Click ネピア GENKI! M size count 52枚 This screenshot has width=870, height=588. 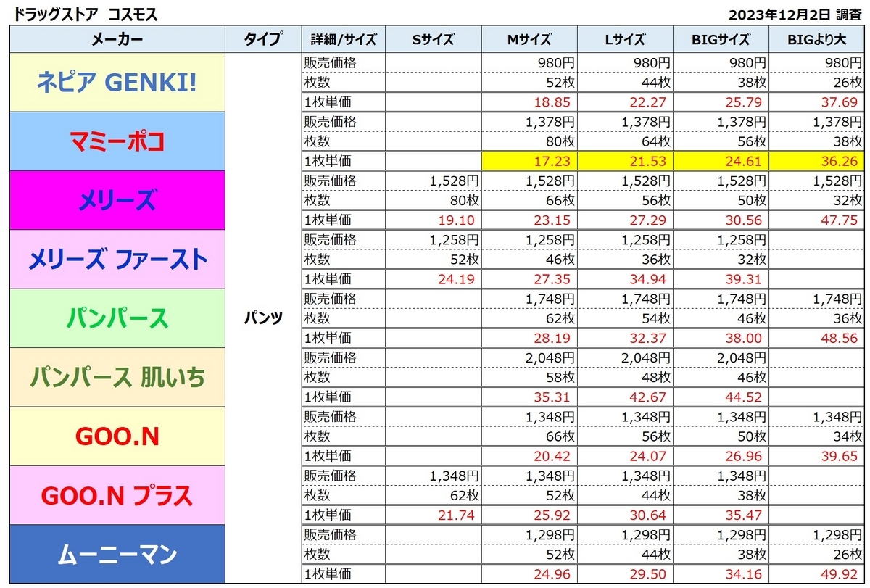tap(561, 83)
